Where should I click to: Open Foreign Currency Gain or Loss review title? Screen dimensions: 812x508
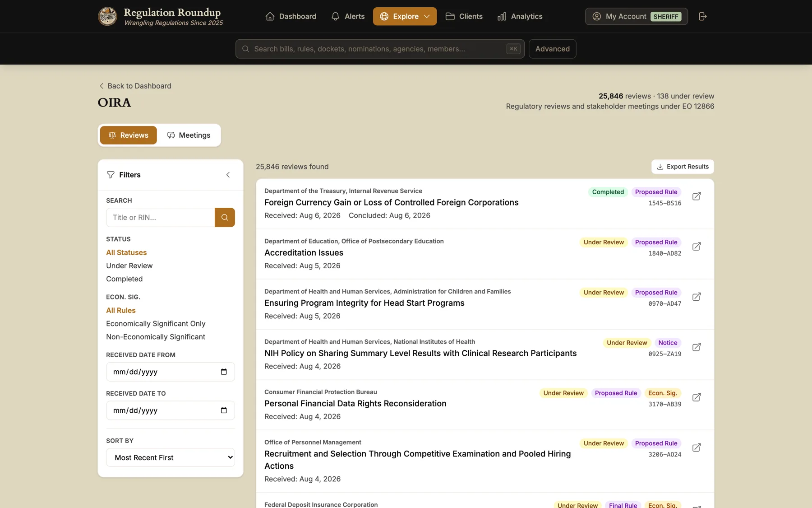pos(392,202)
